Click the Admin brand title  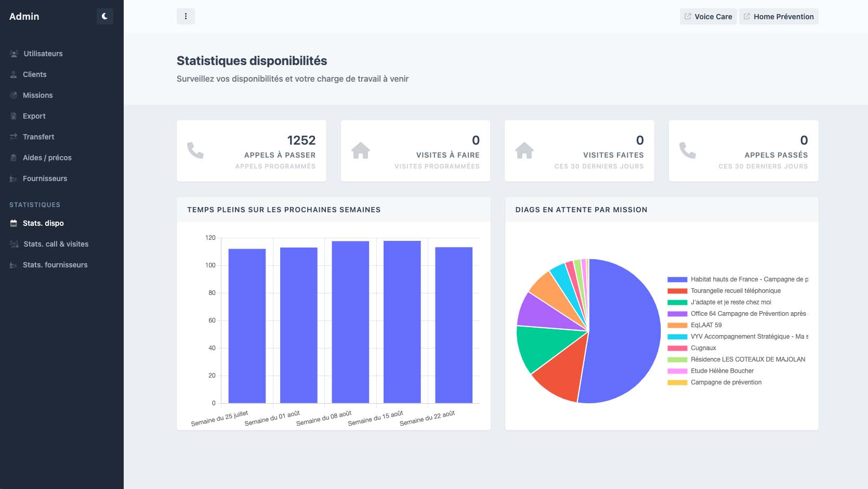point(24,16)
